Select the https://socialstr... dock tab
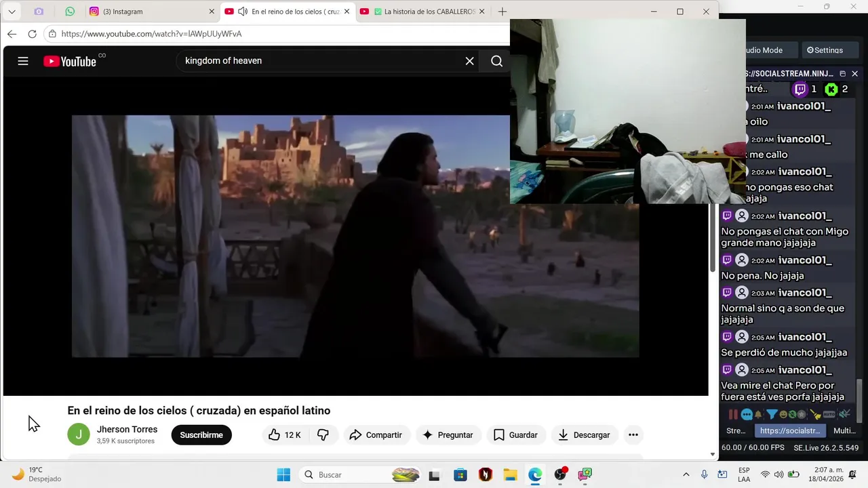 (x=790, y=430)
